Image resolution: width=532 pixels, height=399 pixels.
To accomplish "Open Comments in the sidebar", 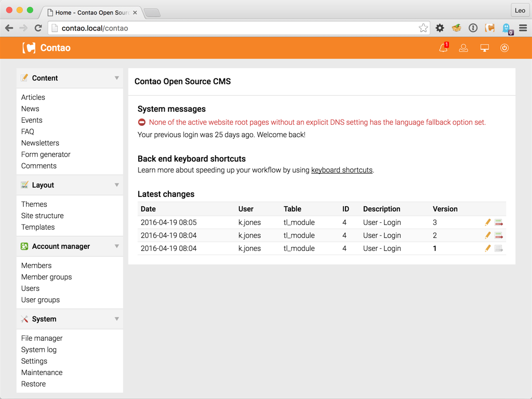I will (x=38, y=166).
